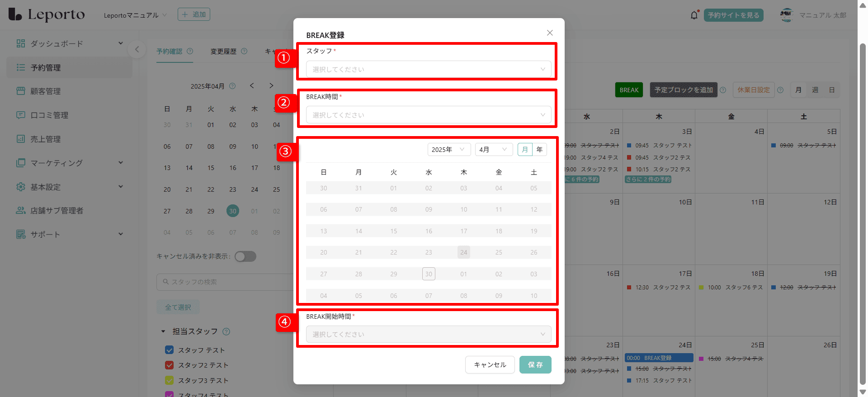Click 休業日設定 button
Screen dimensions: 868x397
tap(754, 90)
